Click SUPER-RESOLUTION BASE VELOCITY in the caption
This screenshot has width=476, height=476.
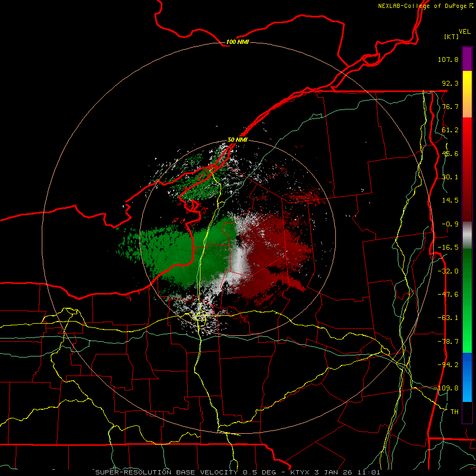(x=167, y=472)
